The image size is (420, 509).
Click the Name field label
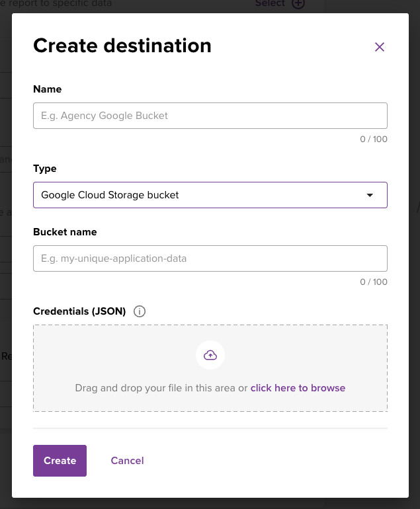point(48,89)
